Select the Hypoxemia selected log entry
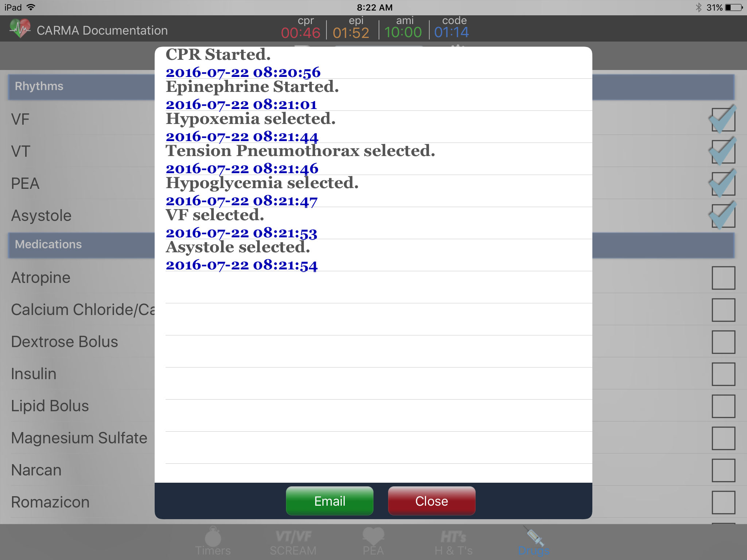 [379, 127]
